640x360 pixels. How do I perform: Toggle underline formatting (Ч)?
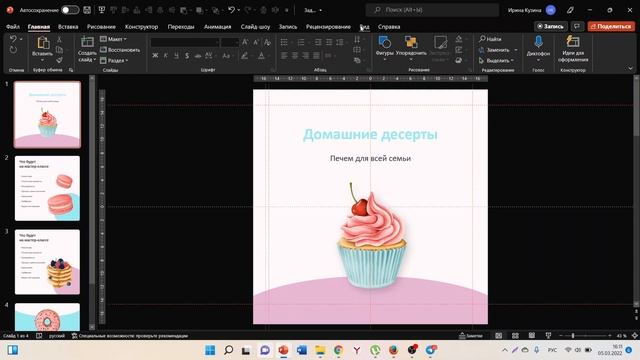176,56
